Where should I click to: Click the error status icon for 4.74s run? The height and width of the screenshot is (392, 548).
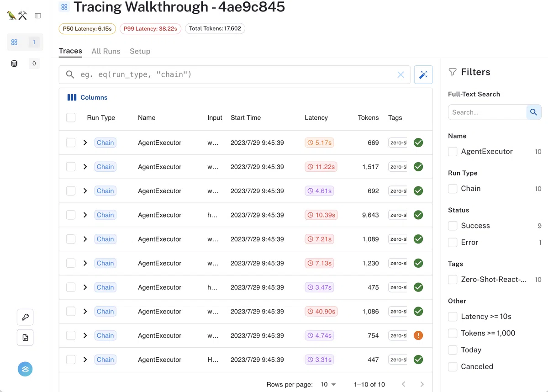[418, 335]
